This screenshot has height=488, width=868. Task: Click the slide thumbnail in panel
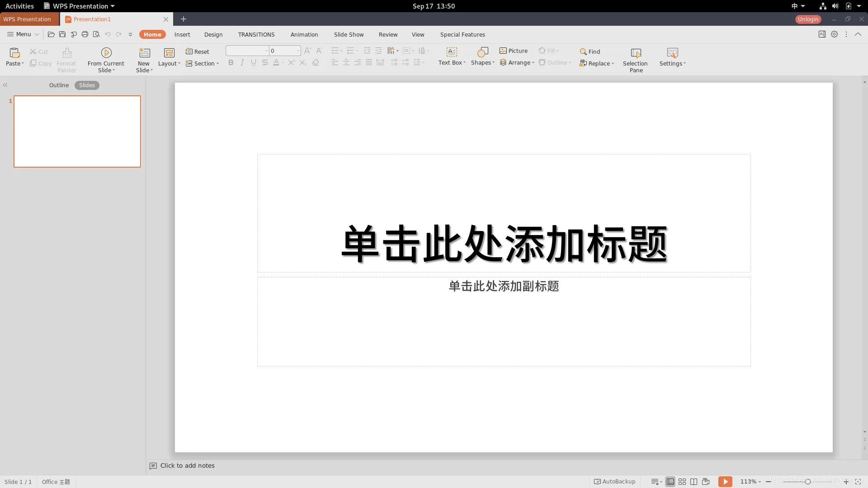[x=77, y=131]
